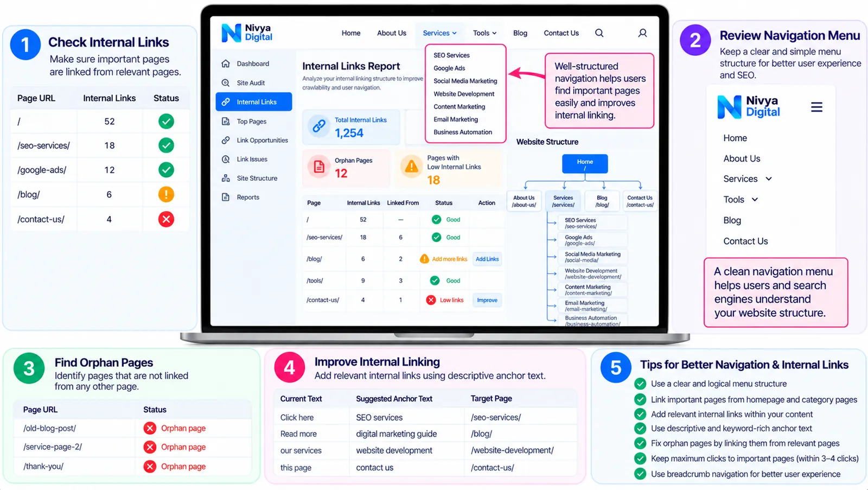Open Site Structure in sidebar
The width and height of the screenshot is (868, 490).
pos(250,179)
